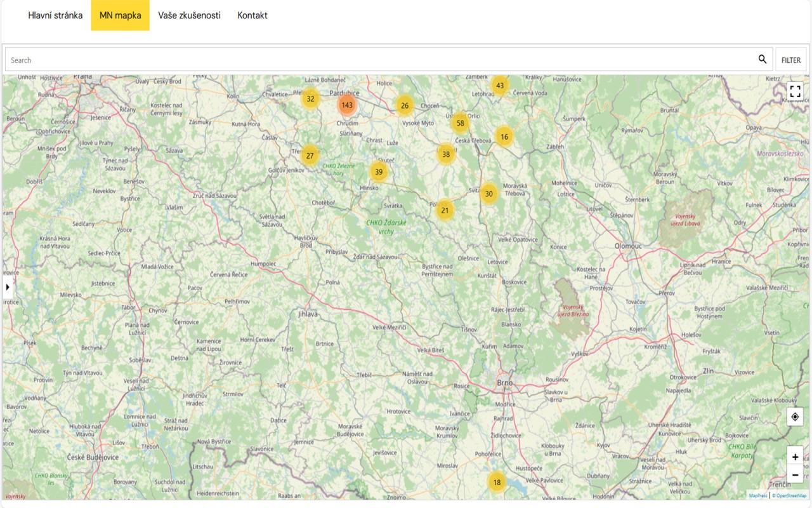Click the Pelhřimov town label
Viewport: 812px width, 508px height.
(239, 300)
